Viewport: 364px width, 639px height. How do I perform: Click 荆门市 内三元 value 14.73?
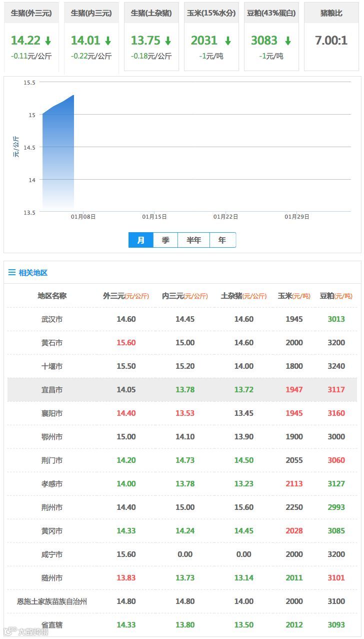[x=185, y=460]
